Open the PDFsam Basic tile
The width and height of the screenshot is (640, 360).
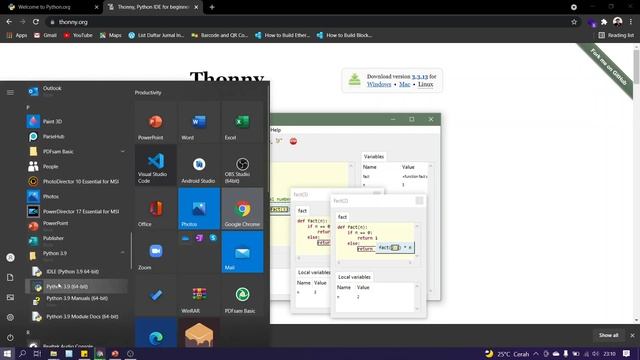coord(242,295)
